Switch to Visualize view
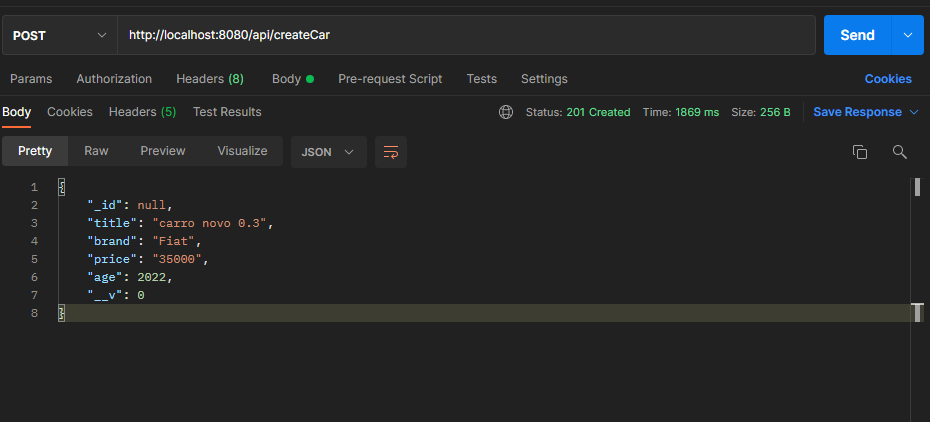Image resolution: width=930 pixels, height=422 pixels. (x=242, y=151)
